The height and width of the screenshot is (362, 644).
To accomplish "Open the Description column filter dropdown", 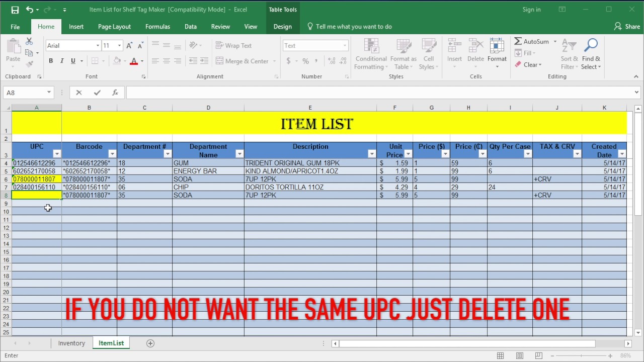I will [372, 154].
